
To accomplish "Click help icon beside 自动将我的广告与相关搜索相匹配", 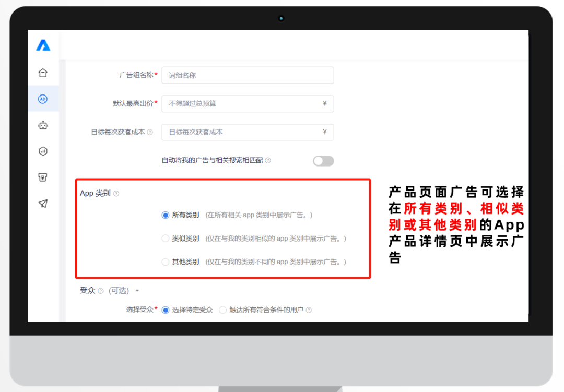I will tap(268, 160).
